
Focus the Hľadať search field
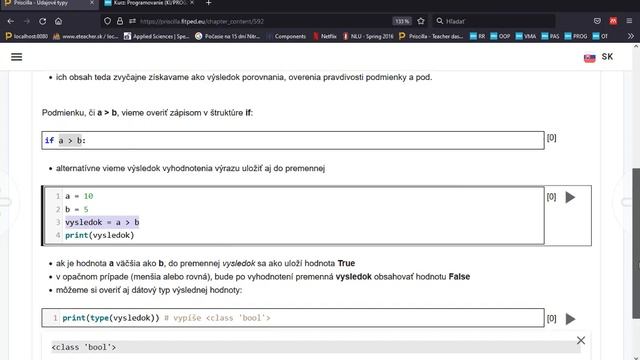(x=494, y=21)
